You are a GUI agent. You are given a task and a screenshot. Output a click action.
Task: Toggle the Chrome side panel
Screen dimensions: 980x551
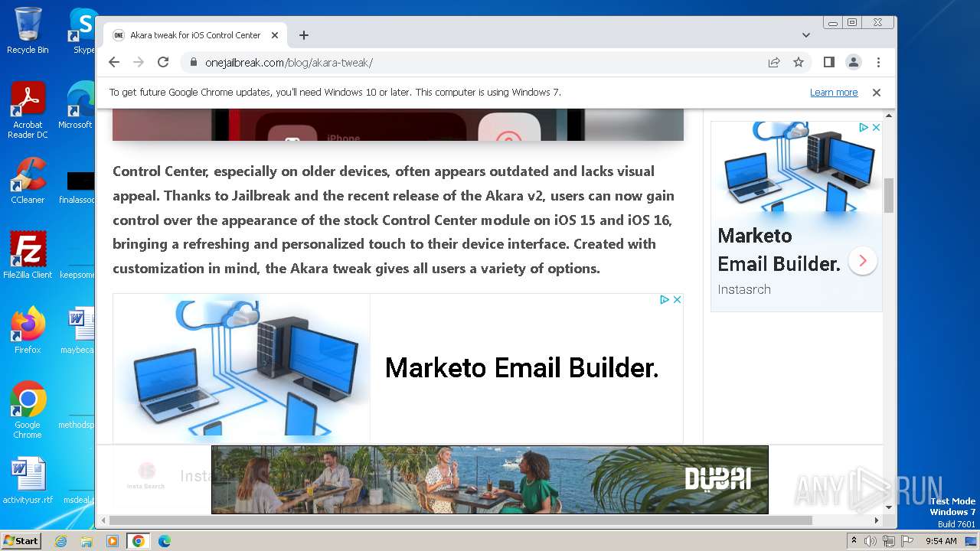pos(828,62)
